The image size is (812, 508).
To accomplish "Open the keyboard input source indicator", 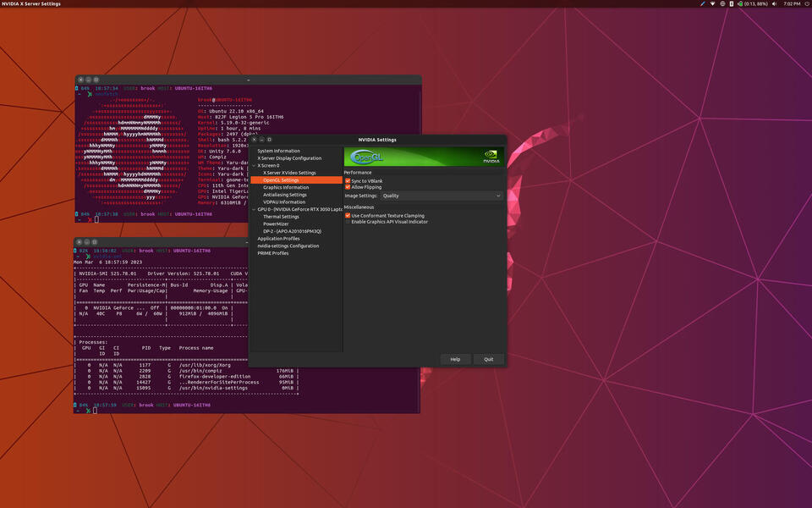I will pyautogui.click(x=722, y=3).
